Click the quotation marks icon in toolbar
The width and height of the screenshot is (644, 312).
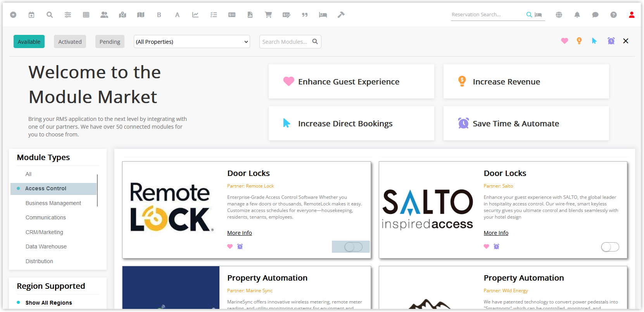click(x=305, y=15)
